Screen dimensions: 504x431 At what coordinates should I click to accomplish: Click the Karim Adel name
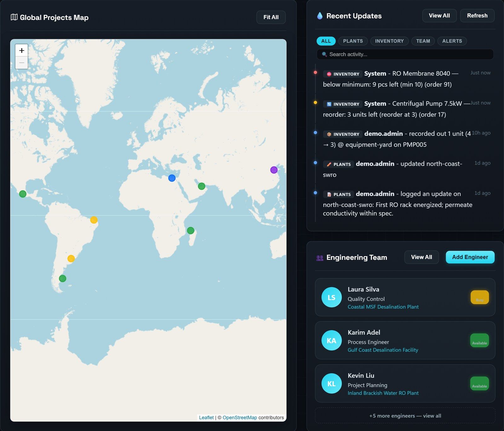point(364,333)
